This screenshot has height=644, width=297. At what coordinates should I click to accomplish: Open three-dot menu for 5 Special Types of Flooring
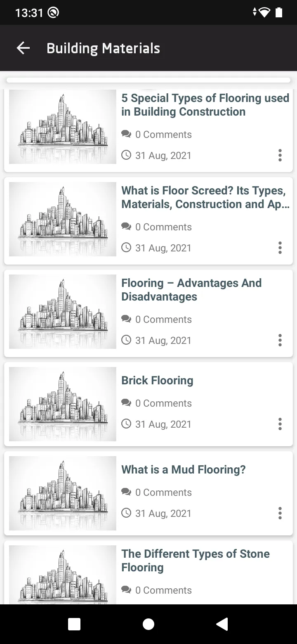[280, 155]
